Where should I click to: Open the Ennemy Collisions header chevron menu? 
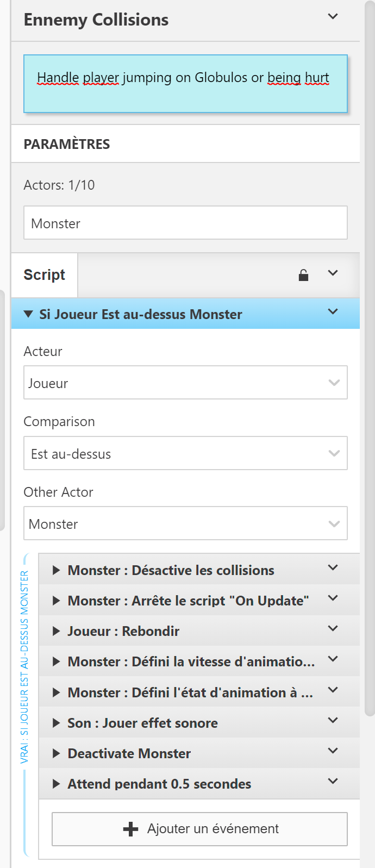(333, 17)
